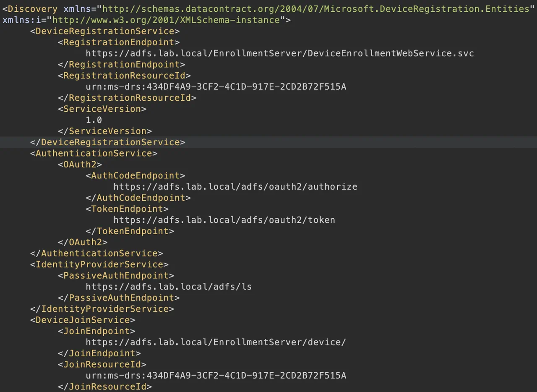Select the EnrollmentServer/device/ join URL
The image size is (537, 392).
point(216,342)
